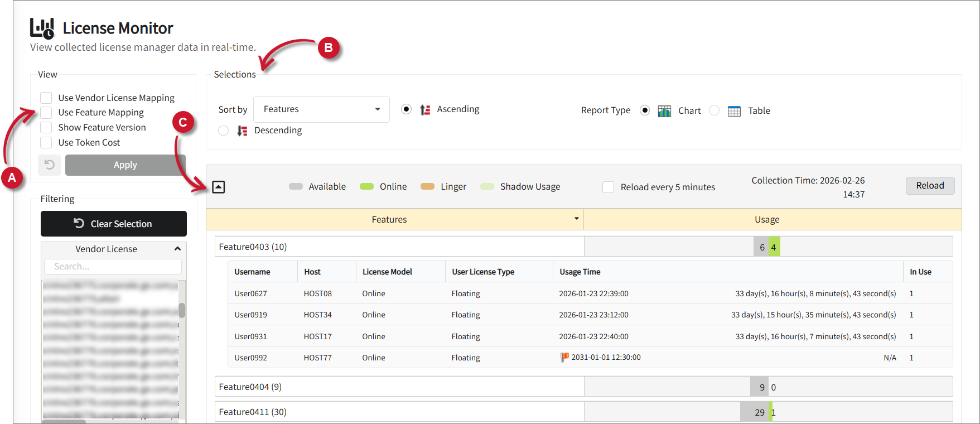Click the 2026-01-23 23:12:00 usage time
Image resolution: width=980 pixels, height=424 pixels.
pyautogui.click(x=594, y=315)
